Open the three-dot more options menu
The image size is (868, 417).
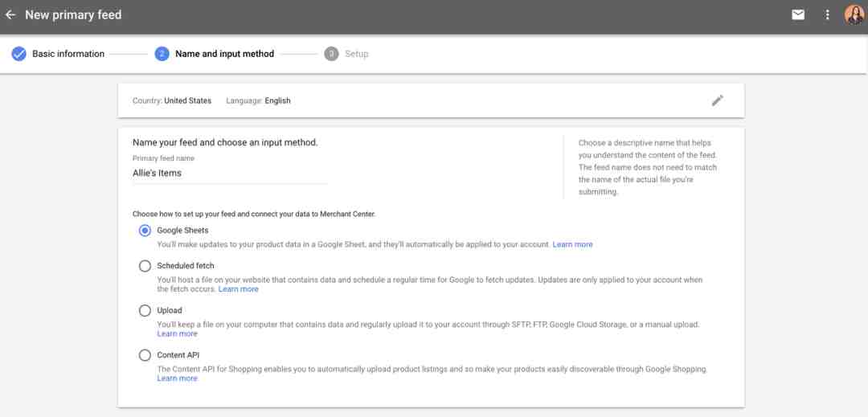point(827,15)
